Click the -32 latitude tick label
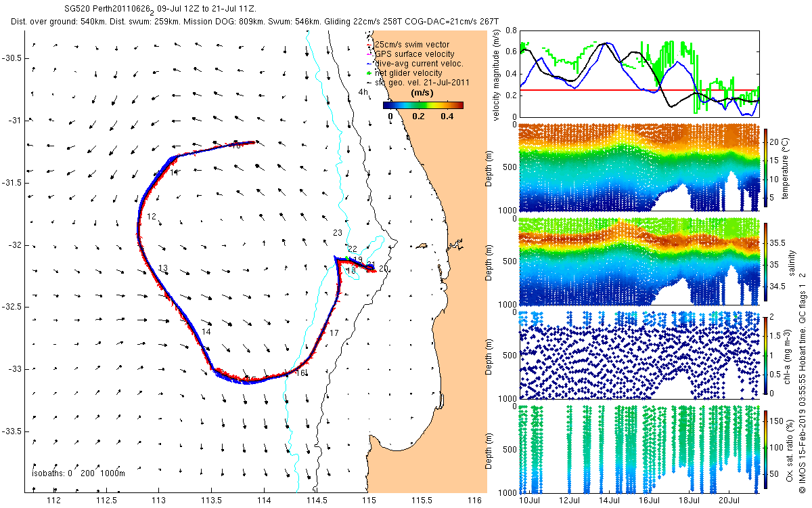Image resolution: width=812 pixels, height=508 pixels. [16, 245]
